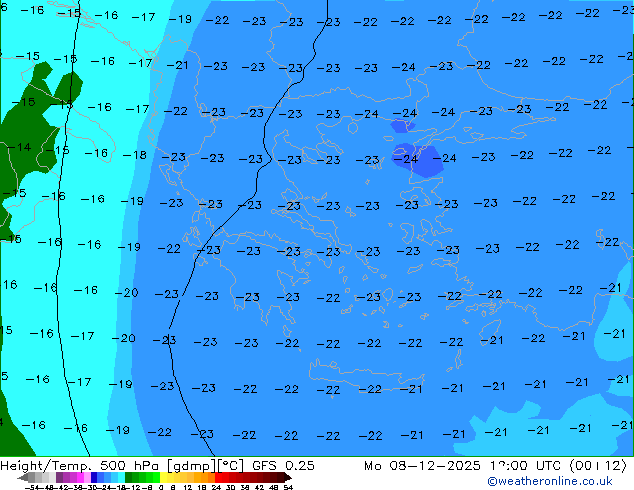
Task: Click the '(00+12)' forecast run label
Action: pyautogui.click(x=598, y=466)
